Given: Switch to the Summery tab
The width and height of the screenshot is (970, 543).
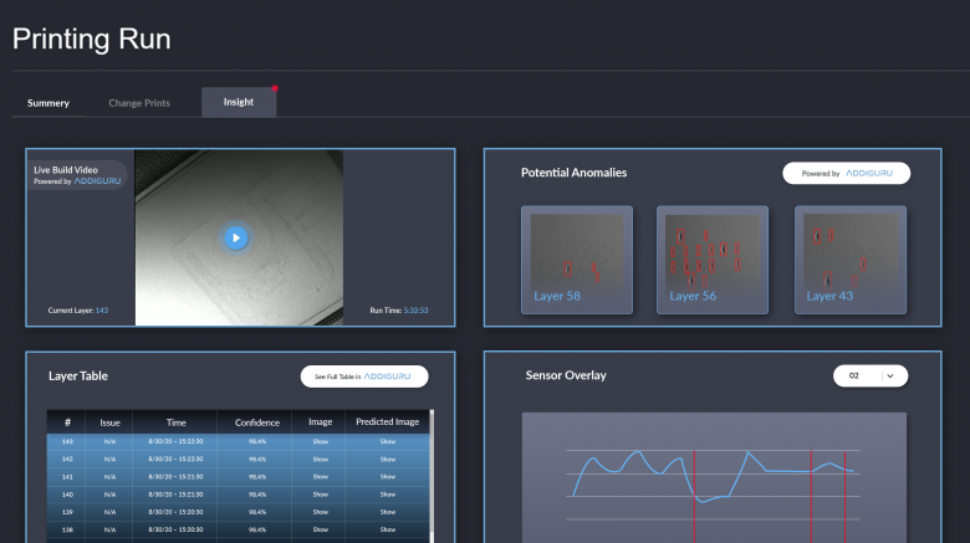Looking at the screenshot, I should click(x=48, y=103).
